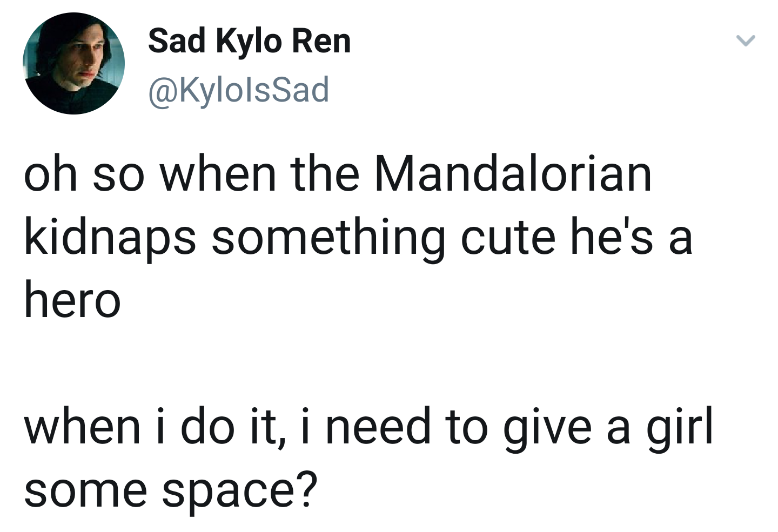Click the word "need" in the tweet
The height and width of the screenshot is (532, 778).
pos(378,427)
